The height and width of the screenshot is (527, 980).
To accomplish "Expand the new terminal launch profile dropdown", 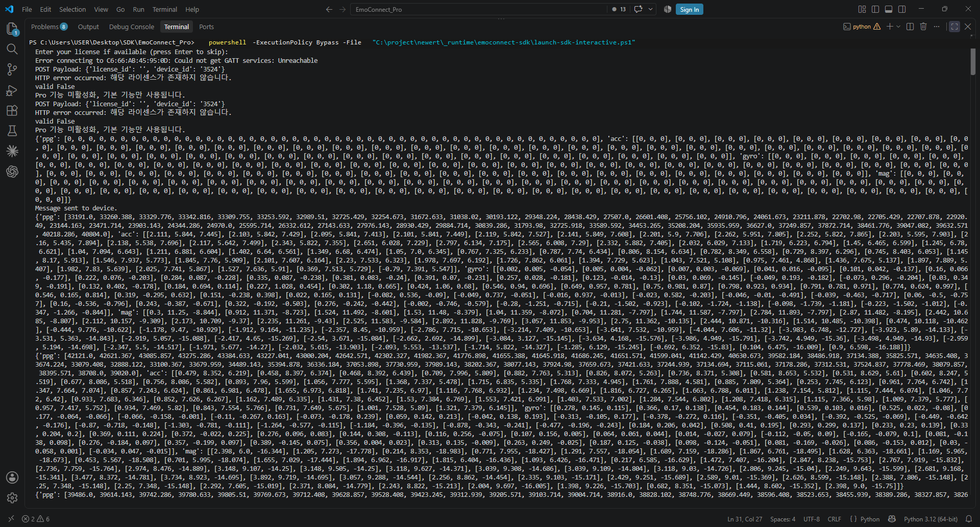I will pyautogui.click(x=898, y=27).
